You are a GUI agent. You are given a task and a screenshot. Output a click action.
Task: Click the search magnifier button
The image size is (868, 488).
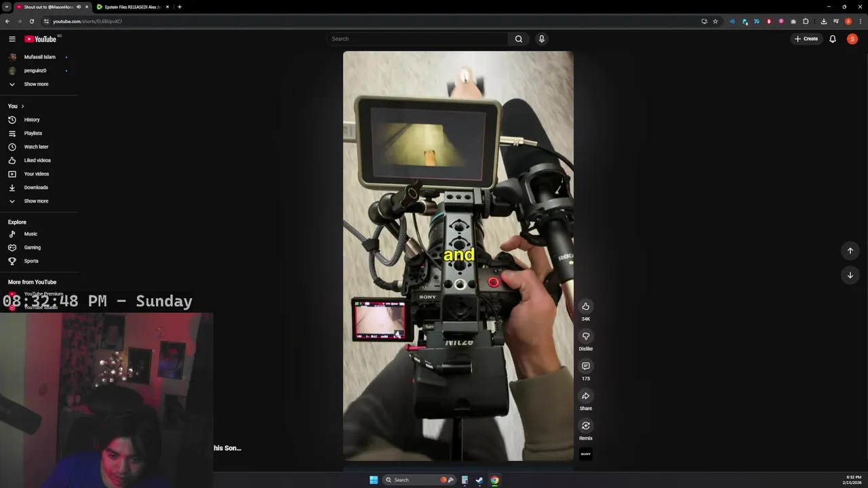tap(519, 39)
